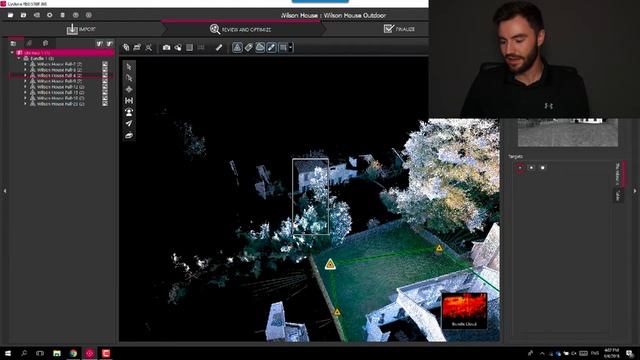The image size is (640, 360).
Task: Expand the Wilson House Full-12 setup
Action: [x=25, y=87]
